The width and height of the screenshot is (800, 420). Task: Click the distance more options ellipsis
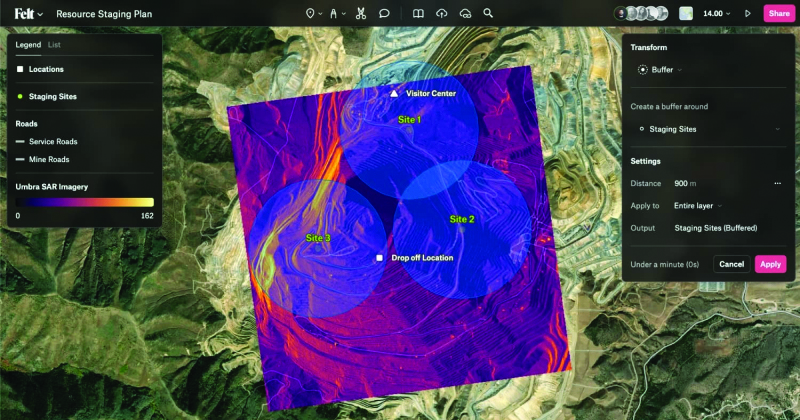tap(777, 183)
